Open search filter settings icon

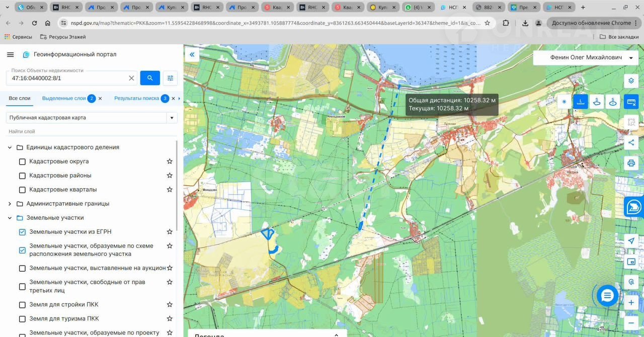pyautogui.click(x=171, y=78)
